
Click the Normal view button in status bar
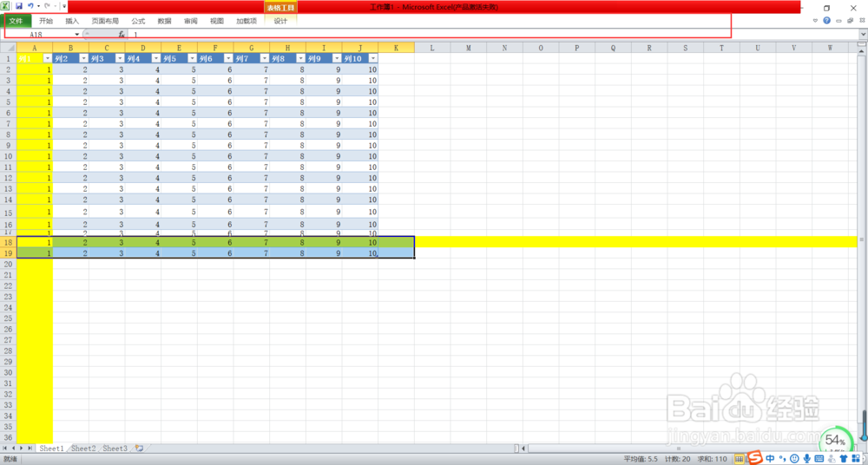[x=739, y=458]
